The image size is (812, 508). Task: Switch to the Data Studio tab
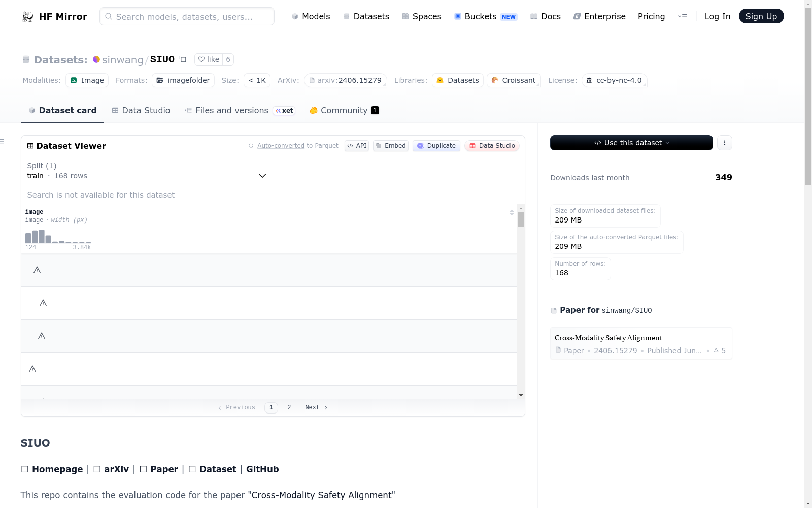[141, 111]
